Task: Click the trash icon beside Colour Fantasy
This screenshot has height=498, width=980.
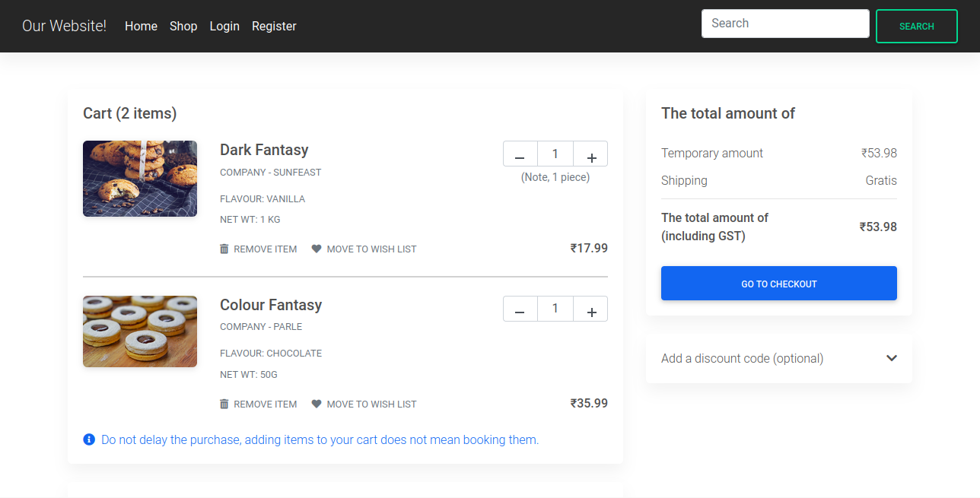Action: (224, 404)
